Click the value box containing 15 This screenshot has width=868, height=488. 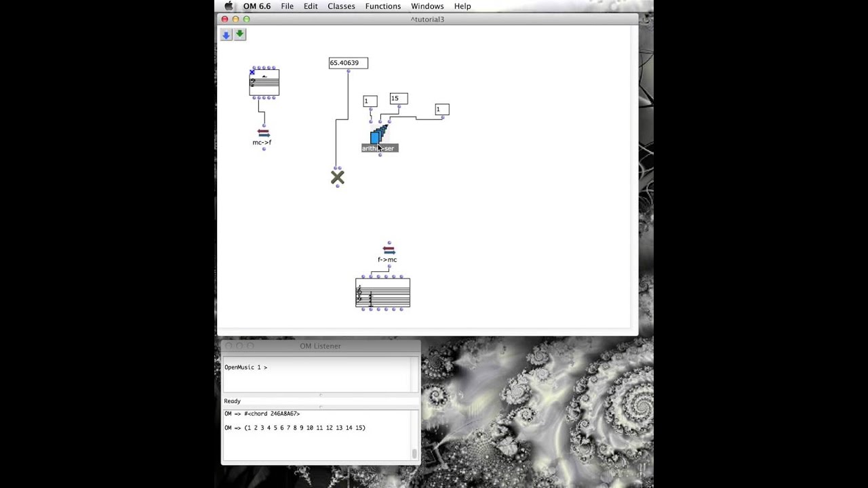pyautogui.click(x=399, y=99)
